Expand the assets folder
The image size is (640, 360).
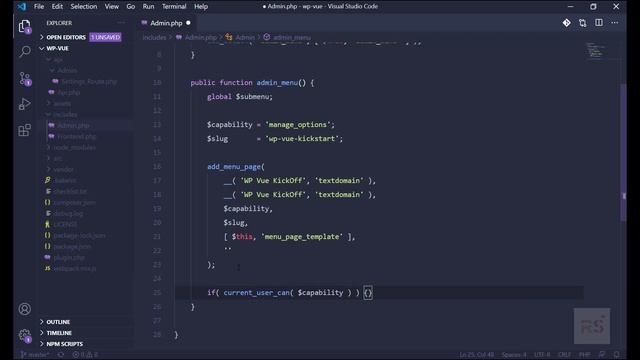[62, 104]
